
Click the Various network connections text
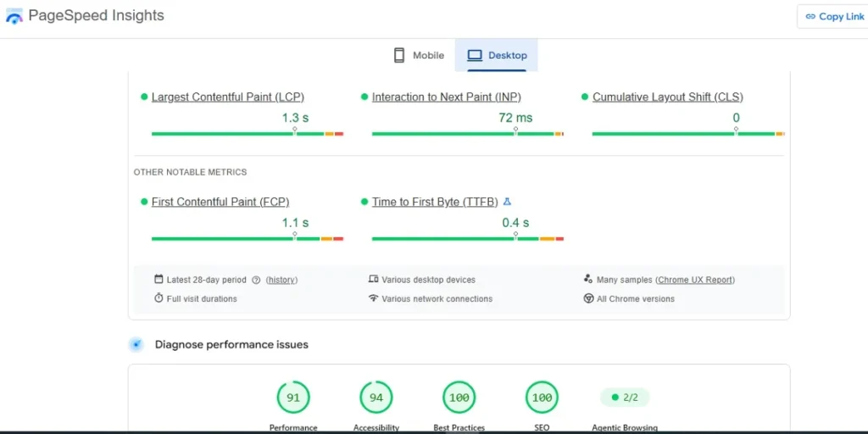click(x=437, y=299)
